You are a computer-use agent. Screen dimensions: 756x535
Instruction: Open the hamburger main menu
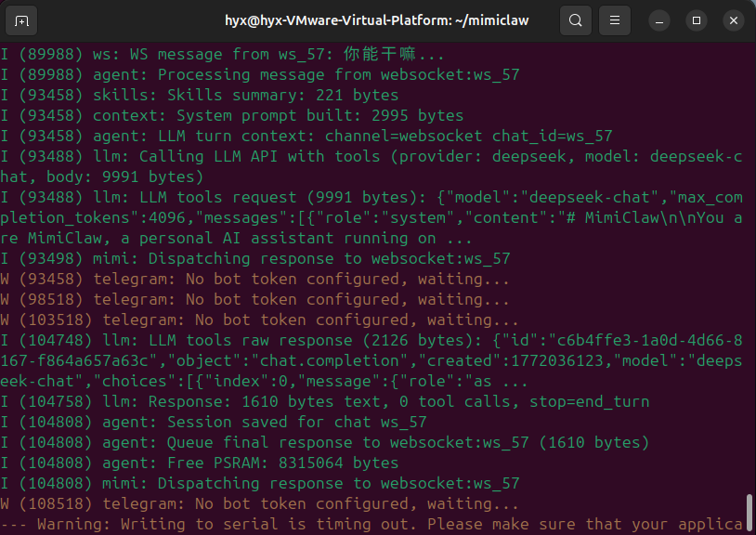coord(614,20)
